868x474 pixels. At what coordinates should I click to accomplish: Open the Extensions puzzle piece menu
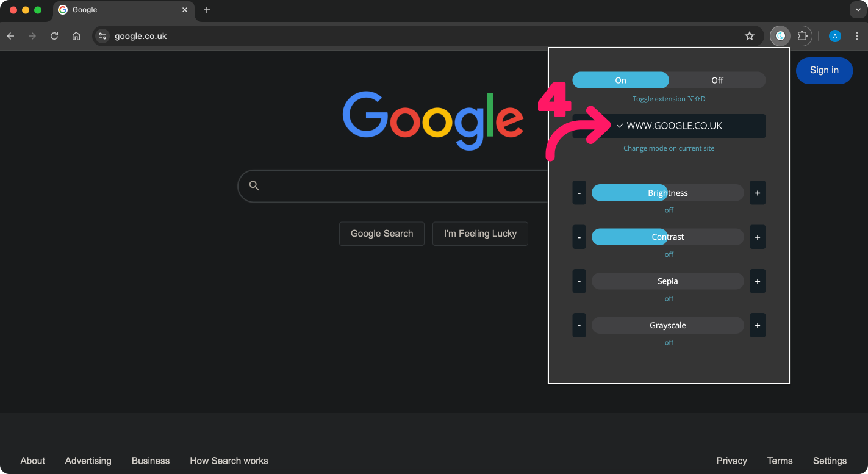coord(802,36)
